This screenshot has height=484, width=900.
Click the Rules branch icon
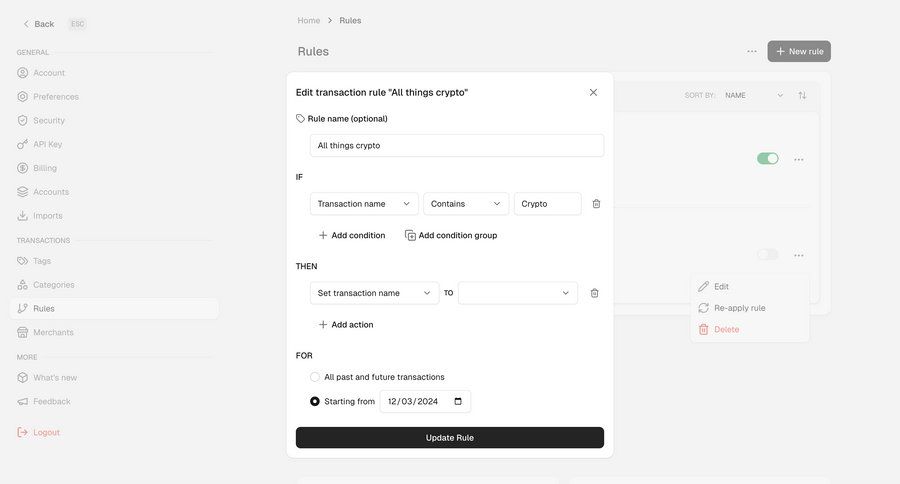tap(22, 308)
